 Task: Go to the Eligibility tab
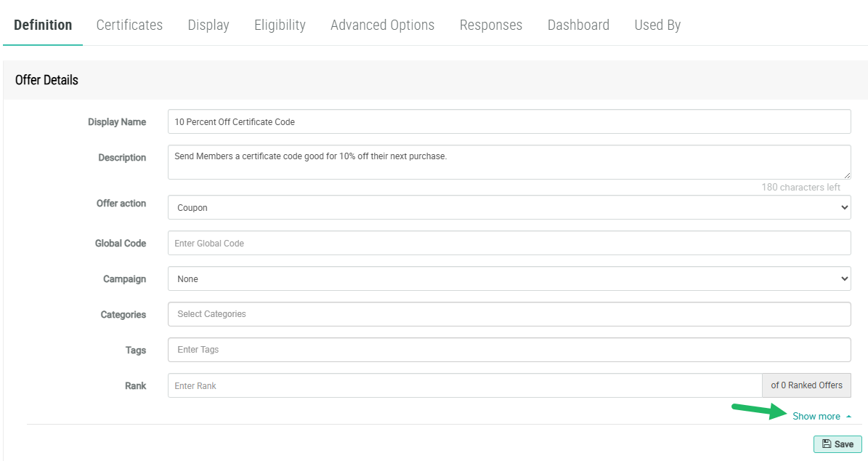(280, 25)
